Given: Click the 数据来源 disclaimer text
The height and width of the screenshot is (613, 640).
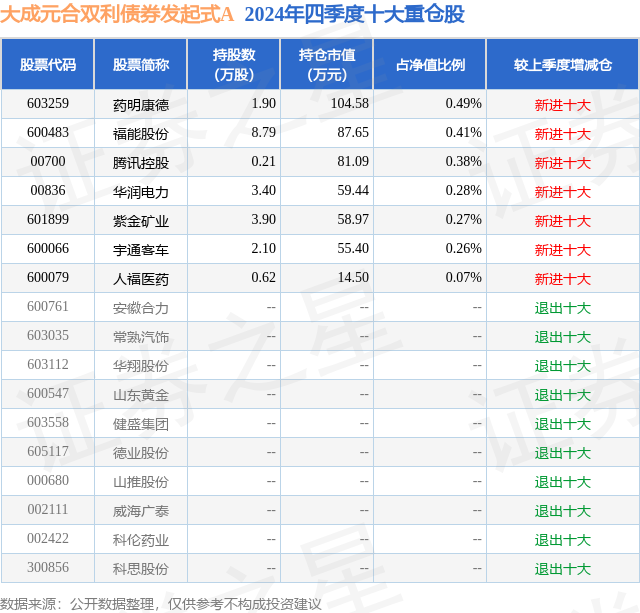Looking at the screenshot, I should point(160,604).
